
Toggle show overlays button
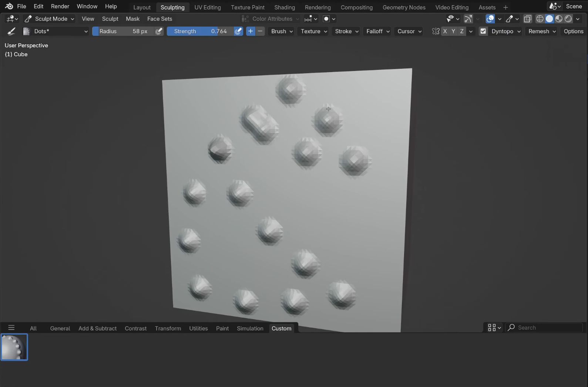[490, 19]
